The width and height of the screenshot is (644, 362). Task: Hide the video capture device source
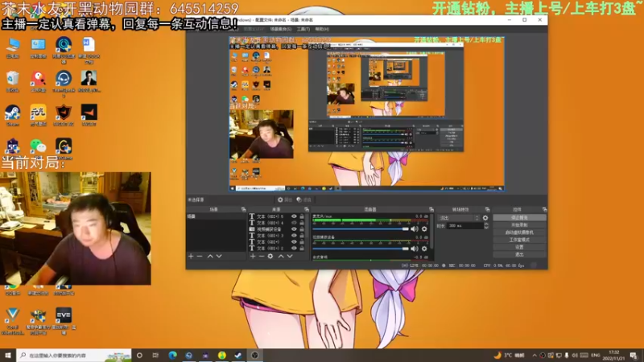294,229
